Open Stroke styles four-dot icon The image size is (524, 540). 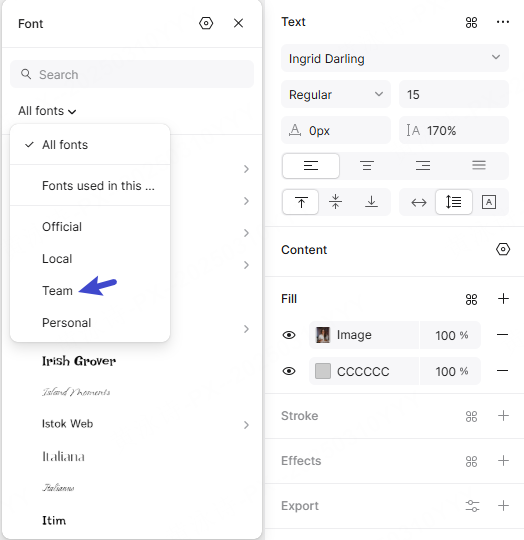(471, 416)
